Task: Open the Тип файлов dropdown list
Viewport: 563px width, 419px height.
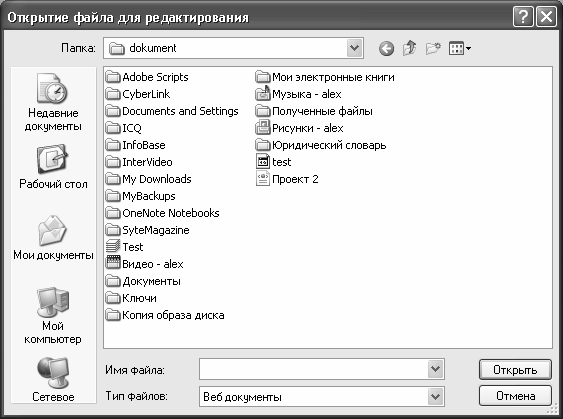Action: click(436, 396)
